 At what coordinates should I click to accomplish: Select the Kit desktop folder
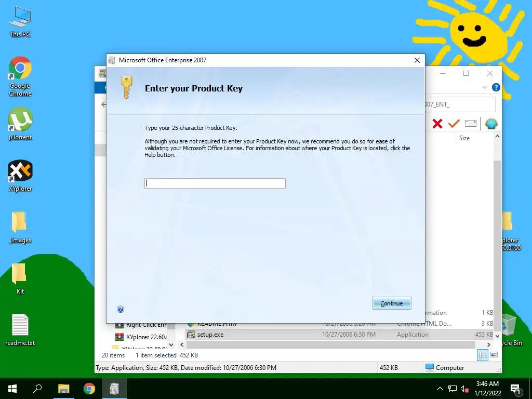[x=20, y=279]
